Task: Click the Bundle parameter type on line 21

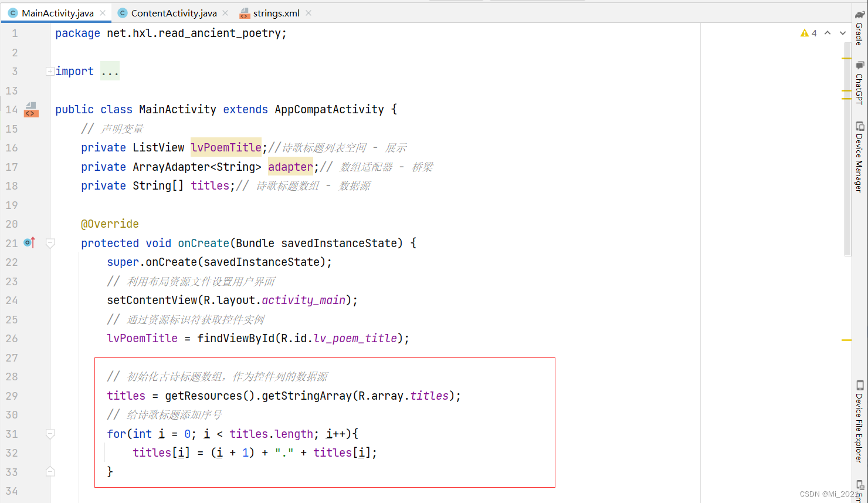Action: [x=255, y=243]
